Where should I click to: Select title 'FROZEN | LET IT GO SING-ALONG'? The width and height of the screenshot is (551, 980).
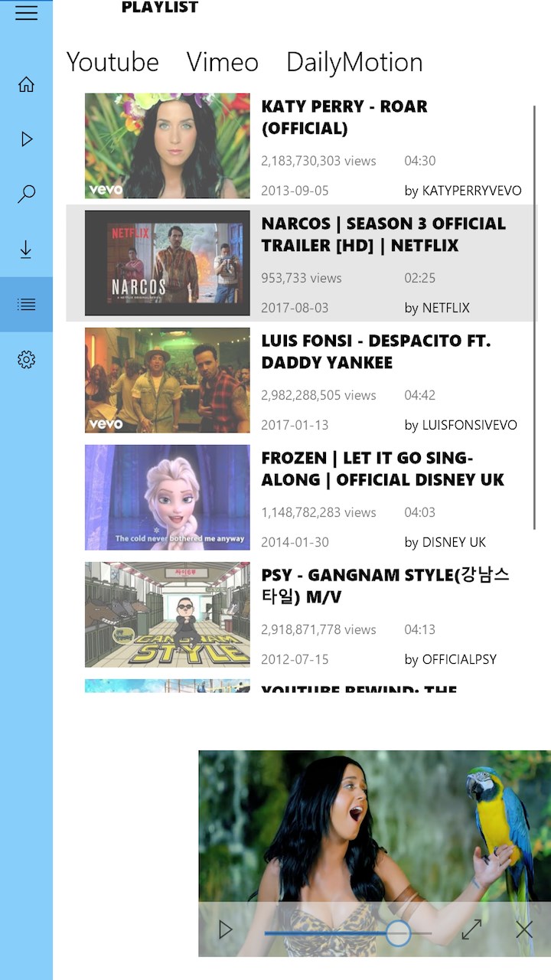[x=383, y=469]
